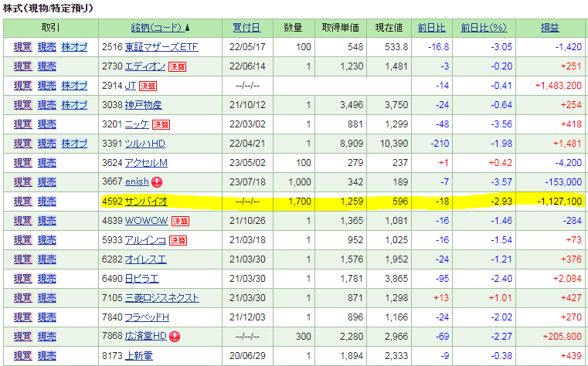Click 現売 in the フラベッドH row
The width and height of the screenshot is (588, 366).
tap(47, 317)
